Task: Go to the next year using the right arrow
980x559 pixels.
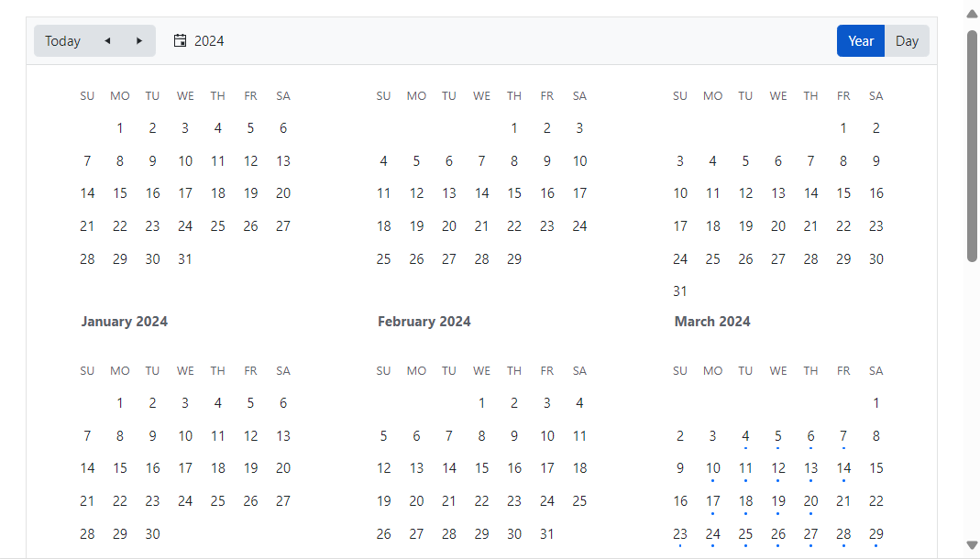Action: click(x=139, y=41)
